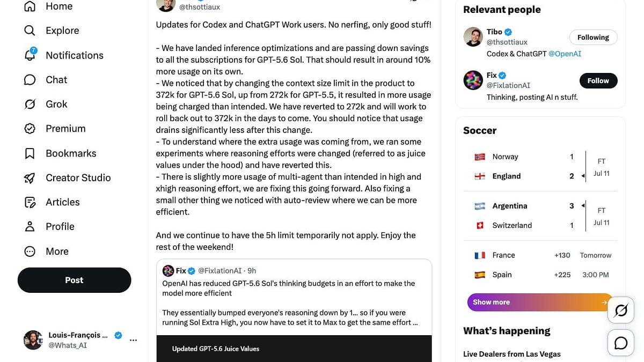
Task: Expand Soccer scores with Show more
Action: pos(540,302)
